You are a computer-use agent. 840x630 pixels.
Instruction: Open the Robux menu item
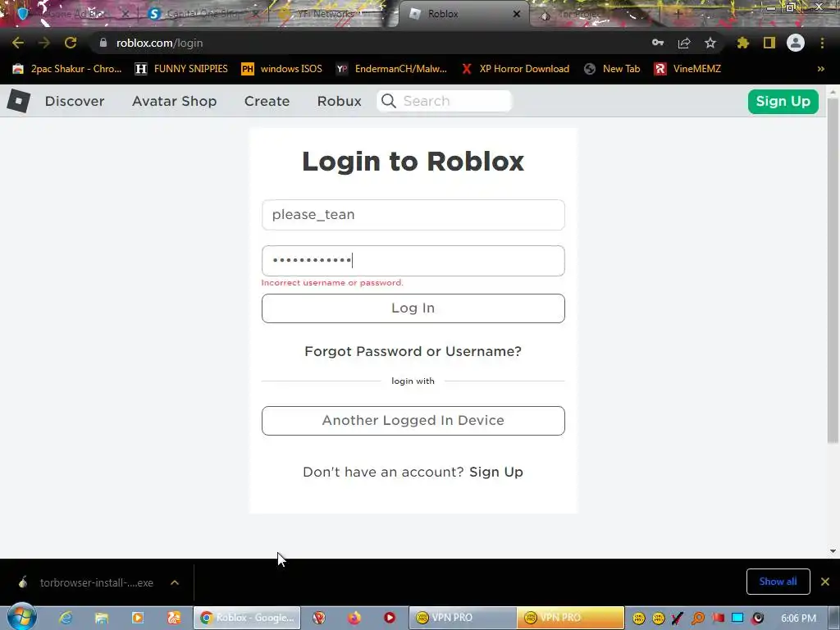click(x=339, y=101)
